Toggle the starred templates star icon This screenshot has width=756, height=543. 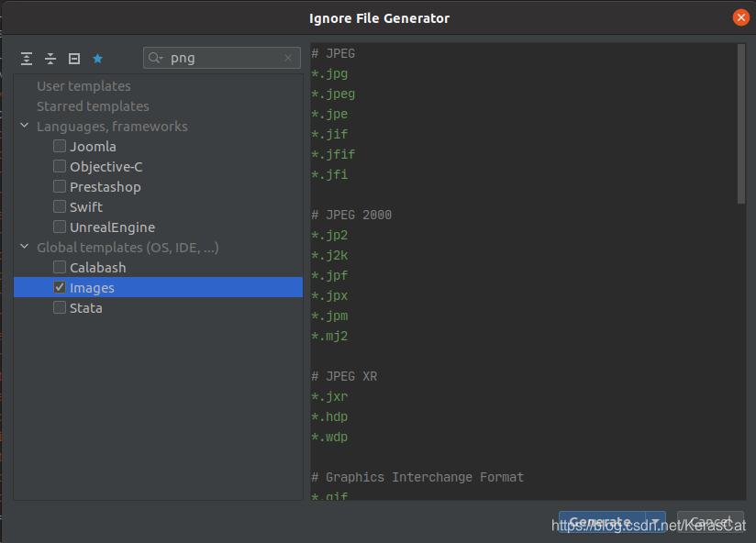(98, 59)
